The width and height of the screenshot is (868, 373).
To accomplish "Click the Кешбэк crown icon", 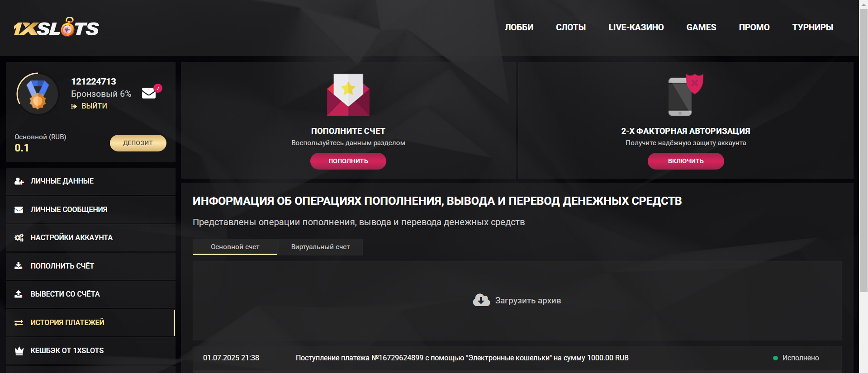I will [19, 351].
